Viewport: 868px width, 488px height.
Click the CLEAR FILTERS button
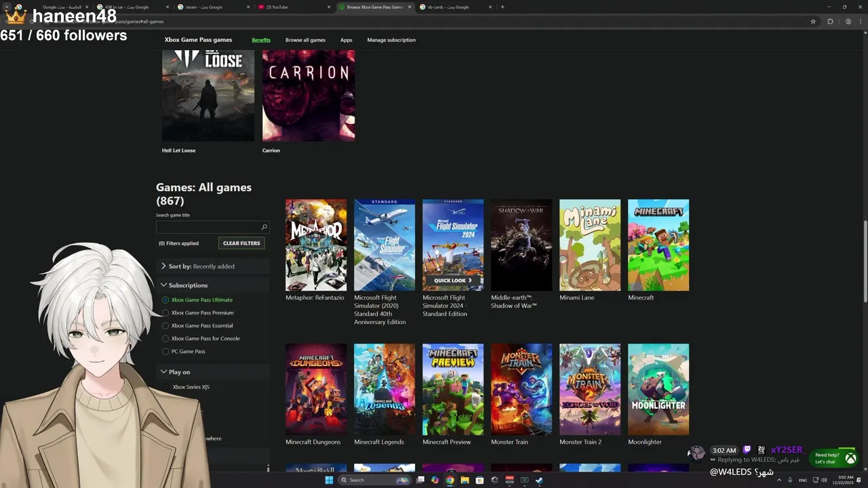tap(241, 243)
